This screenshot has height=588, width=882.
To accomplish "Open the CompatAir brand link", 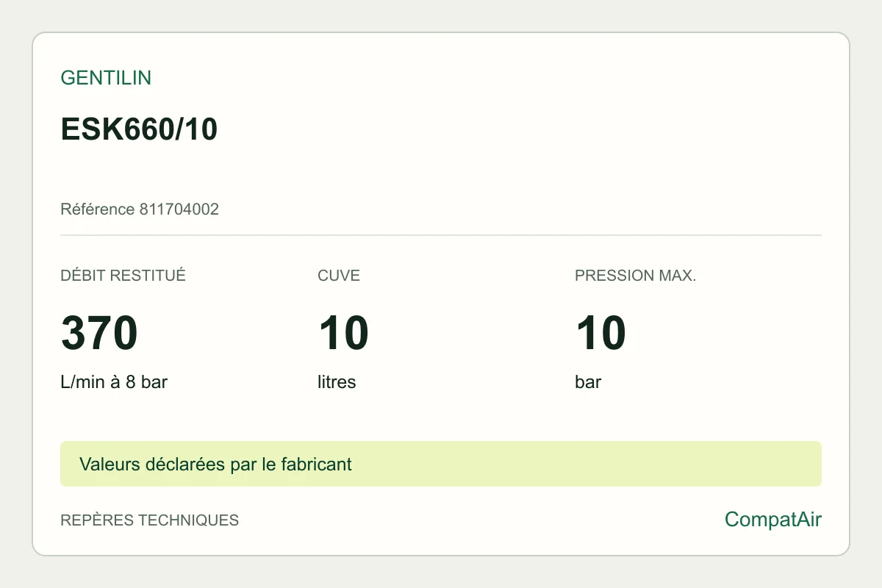I will point(773,520).
